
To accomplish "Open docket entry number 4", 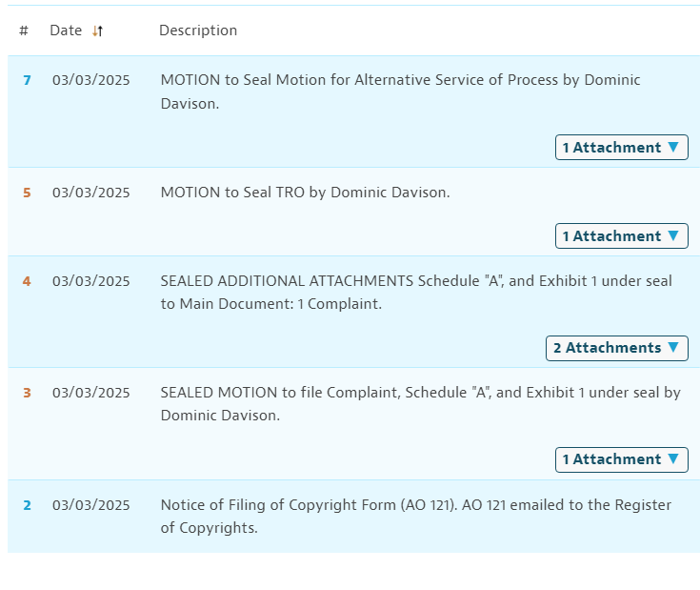I will click(27, 281).
